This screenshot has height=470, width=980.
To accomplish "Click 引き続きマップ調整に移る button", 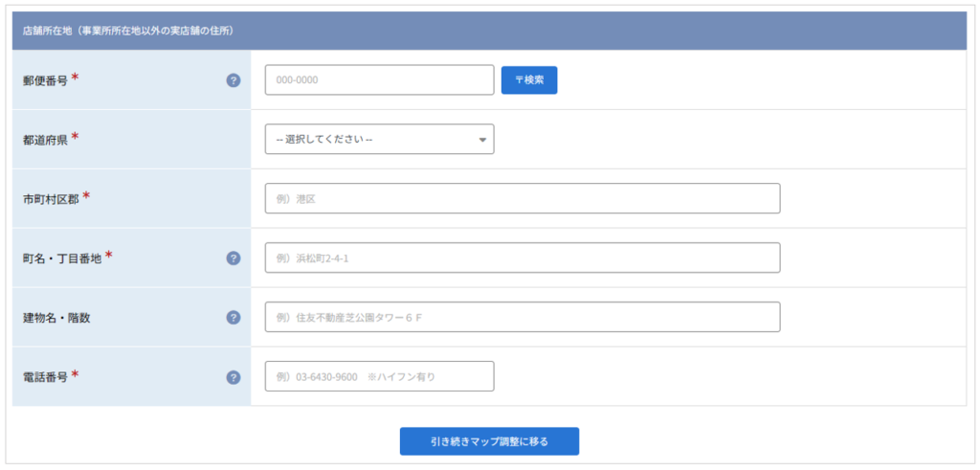I will [x=489, y=441].
